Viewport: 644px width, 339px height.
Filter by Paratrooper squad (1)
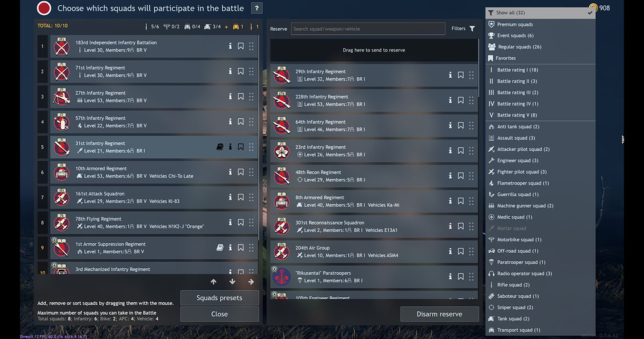click(540, 262)
